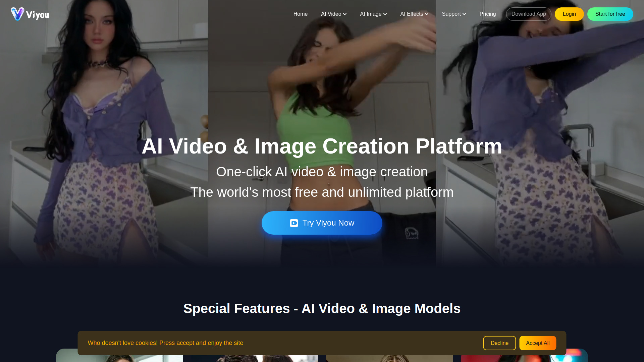
Task: Click the Download App button
Action: pos(528,14)
